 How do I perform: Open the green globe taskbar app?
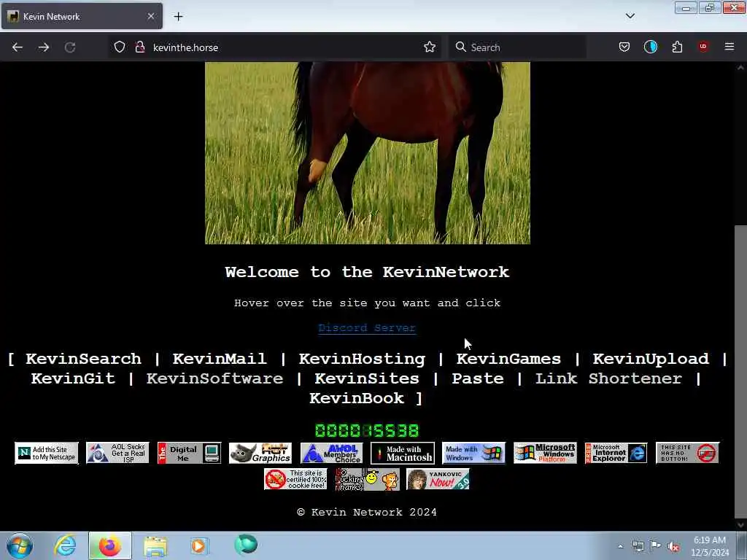tap(246, 545)
